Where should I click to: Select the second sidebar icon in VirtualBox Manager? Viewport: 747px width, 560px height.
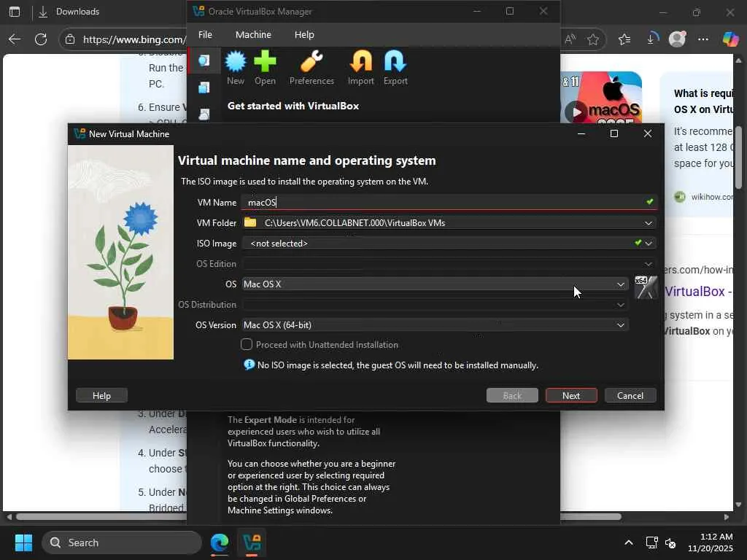pyautogui.click(x=204, y=87)
